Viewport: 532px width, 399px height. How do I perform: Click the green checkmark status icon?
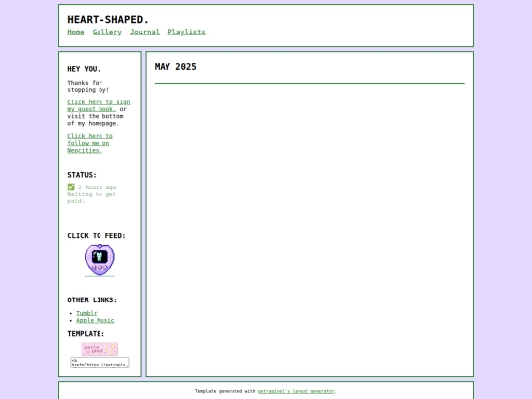tap(71, 187)
